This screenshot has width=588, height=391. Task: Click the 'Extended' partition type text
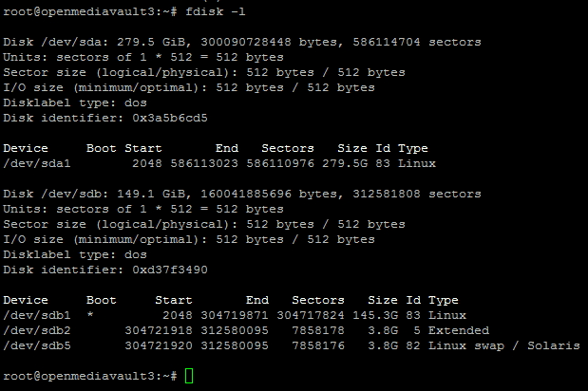459,330
